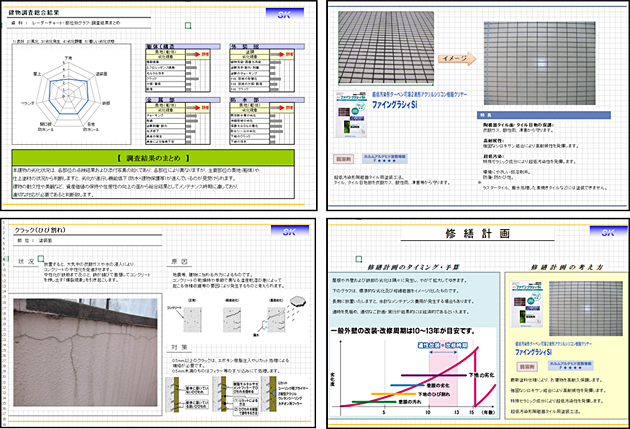This screenshot has height=429, width=630.
Task: Click the 状況 section label
Action: click(26, 261)
